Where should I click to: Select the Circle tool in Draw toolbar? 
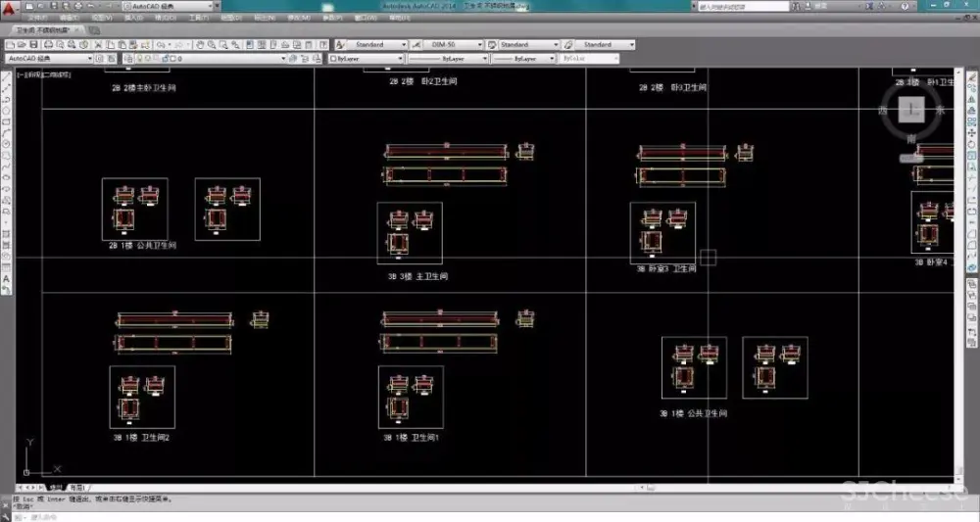pyautogui.click(x=6, y=144)
